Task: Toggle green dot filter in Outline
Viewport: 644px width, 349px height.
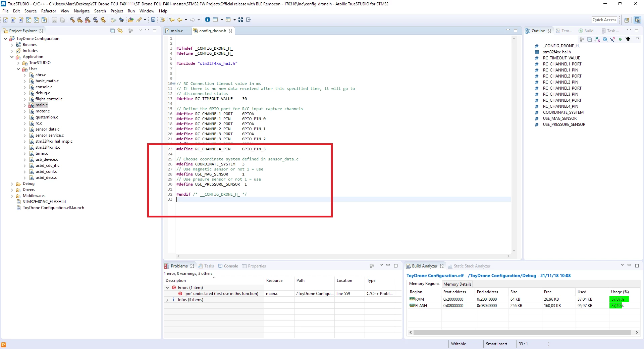Action: pos(620,39)
